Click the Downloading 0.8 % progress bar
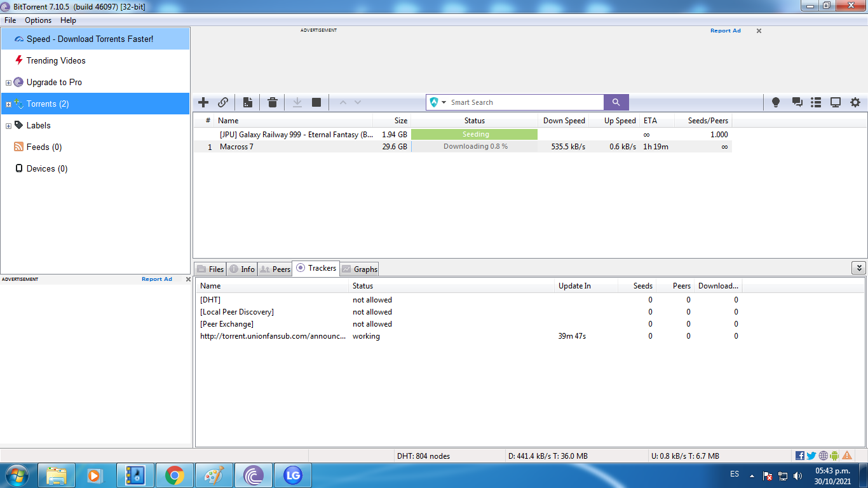This screenshot has width=868, height=488. (x=475, y=146)
